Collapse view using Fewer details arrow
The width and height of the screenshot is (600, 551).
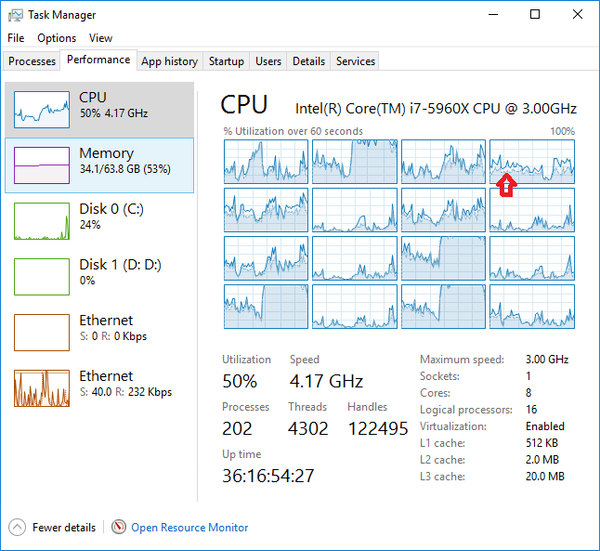coord(17,527)
